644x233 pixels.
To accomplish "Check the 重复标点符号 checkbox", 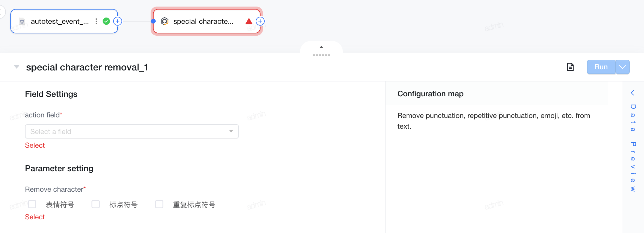I will point(159,204).
